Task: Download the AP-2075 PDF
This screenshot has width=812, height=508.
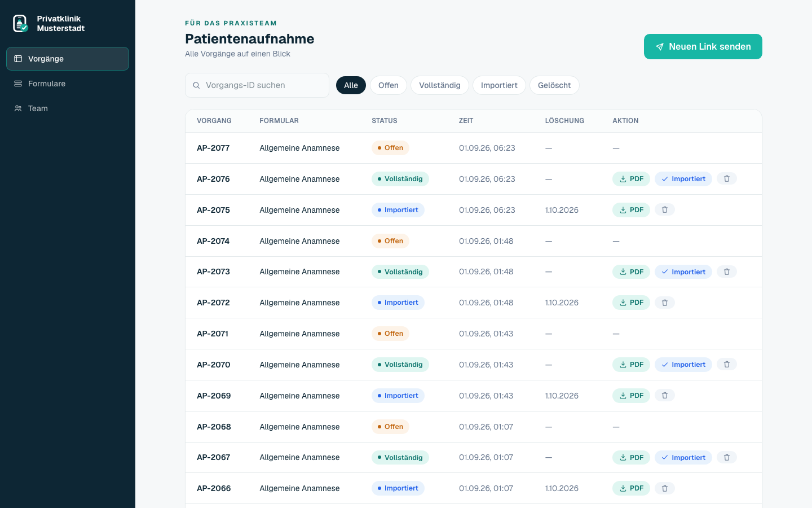Action: click(x=632, y=210)
